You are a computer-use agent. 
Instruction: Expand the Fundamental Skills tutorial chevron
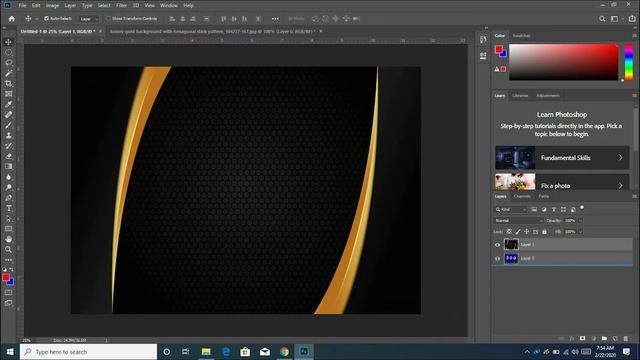point(620,158)
